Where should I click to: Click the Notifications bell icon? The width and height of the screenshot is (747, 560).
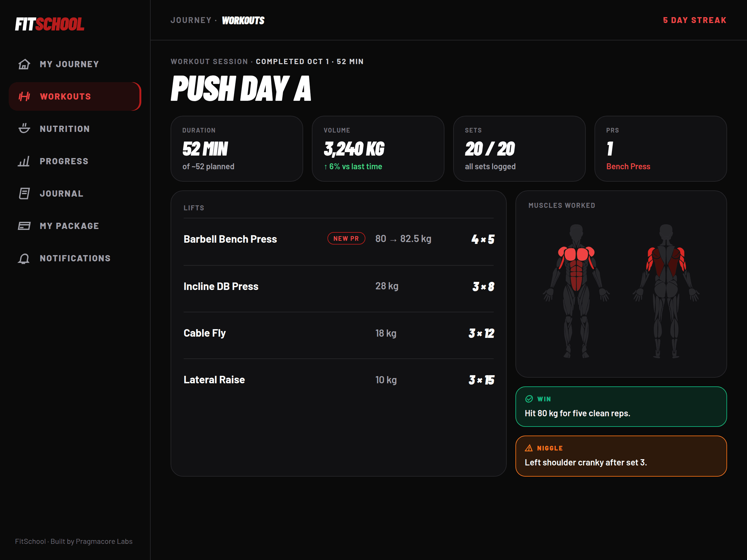coord(24,258)
